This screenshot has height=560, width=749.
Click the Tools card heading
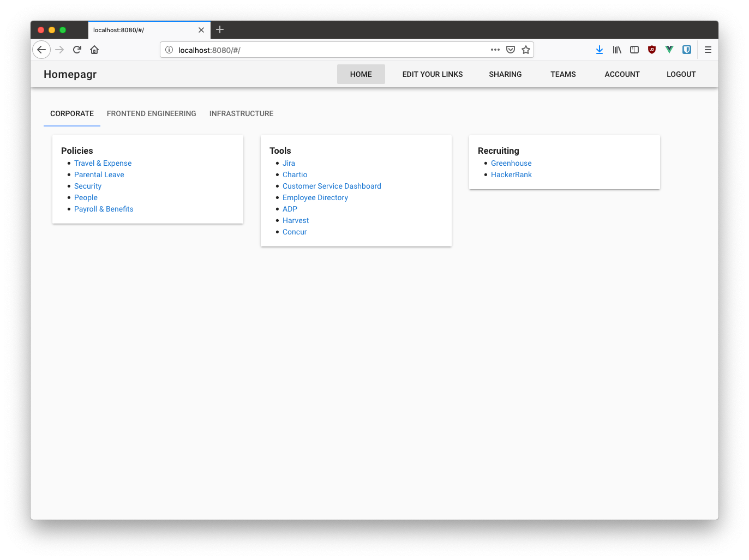(x=280, y=150)
